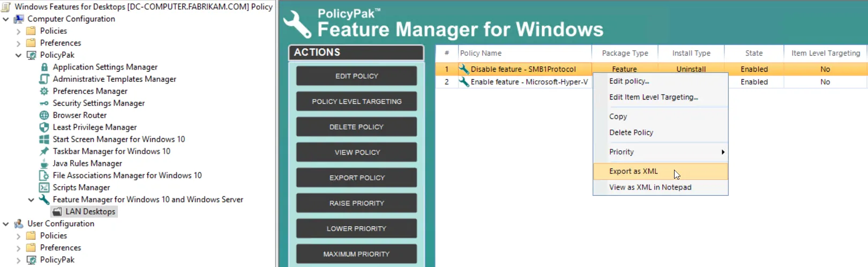This screenshot has height=267, width=868.
Task: Click the User Configuration user icon
Action: coord(19,224)
